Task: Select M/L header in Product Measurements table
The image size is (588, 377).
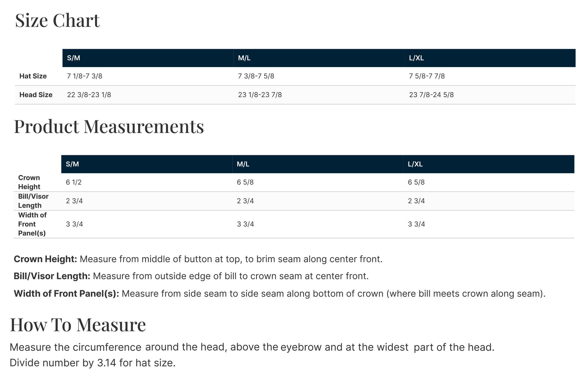Action: click(x=243, y=164)
